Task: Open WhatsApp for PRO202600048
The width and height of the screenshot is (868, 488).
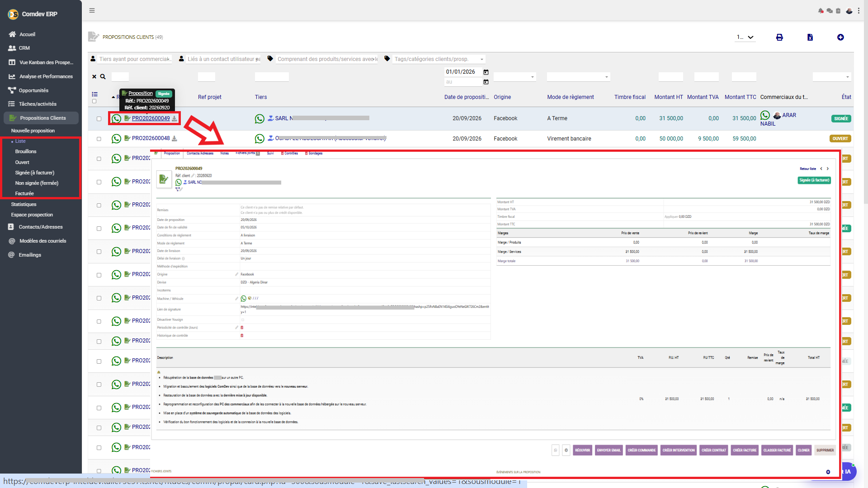Action: pyautogui.click(x=116, y=139)
